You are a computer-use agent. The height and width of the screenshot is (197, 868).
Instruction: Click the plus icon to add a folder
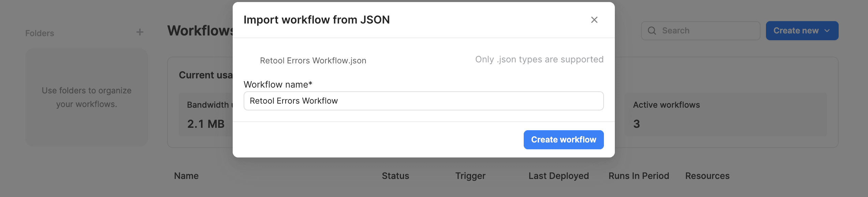pyautogui.click(x=140, y=32)
